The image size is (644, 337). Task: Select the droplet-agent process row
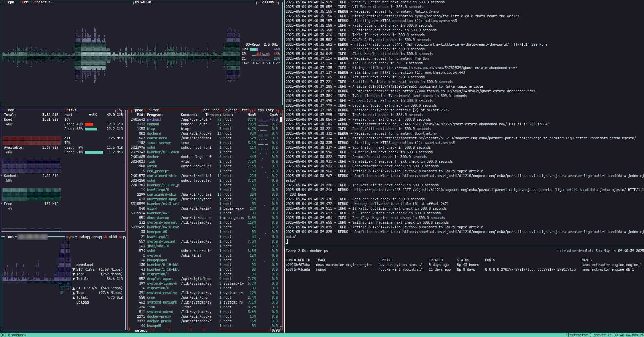click(204, 279)
